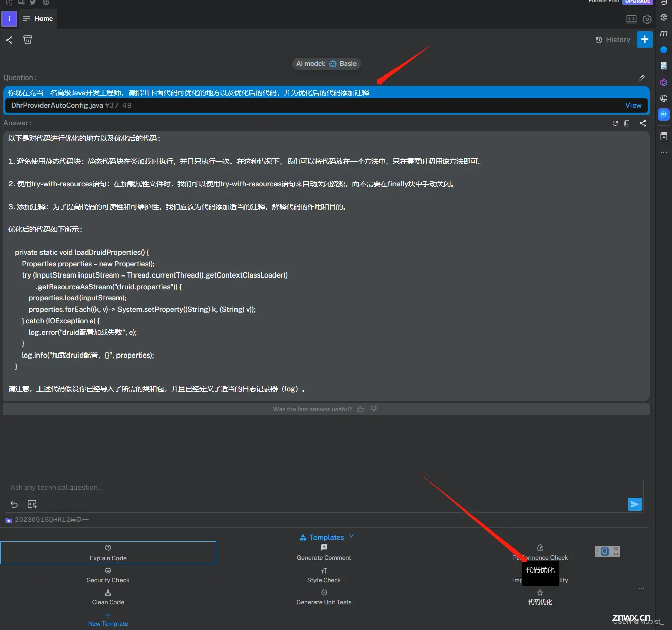Focus the "Ask any technical question" input

click(324, 487)
